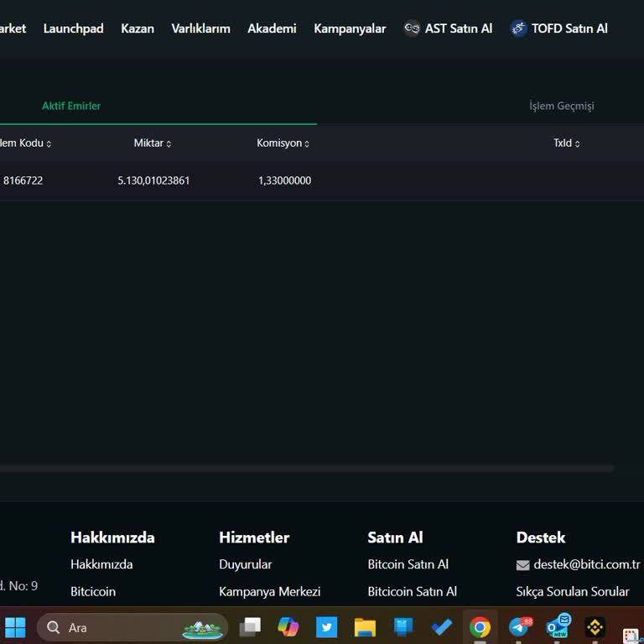Click the horizontal table scrollbar
644x644 pixels.
tap(306, 469)
